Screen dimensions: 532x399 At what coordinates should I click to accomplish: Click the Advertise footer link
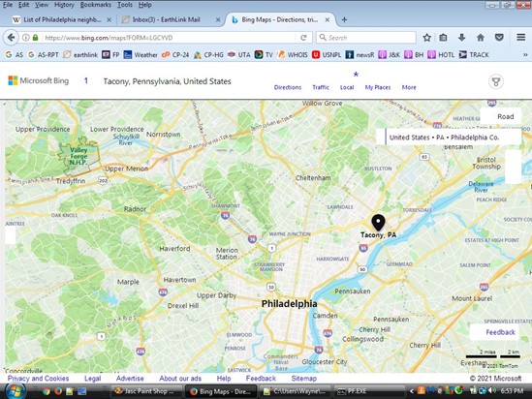click(130, 379)
